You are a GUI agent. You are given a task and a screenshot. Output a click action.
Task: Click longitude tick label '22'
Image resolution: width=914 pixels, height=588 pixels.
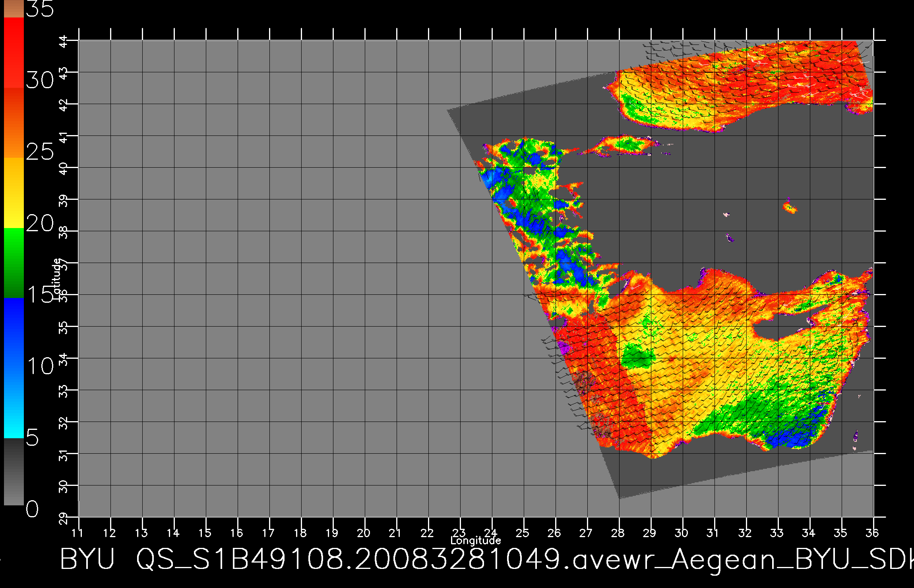pos(427,533)
